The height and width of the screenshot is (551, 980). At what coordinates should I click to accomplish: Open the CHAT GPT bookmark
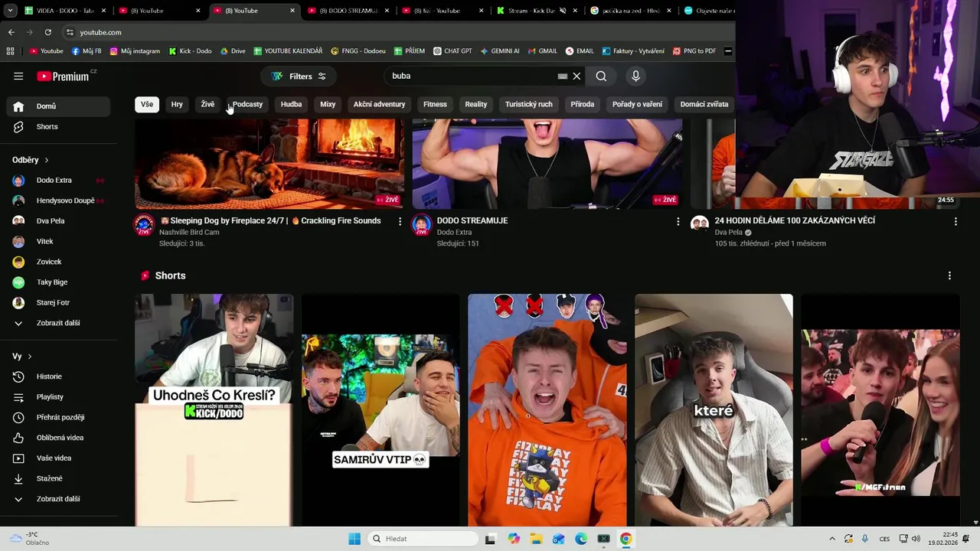coord(452,51)
